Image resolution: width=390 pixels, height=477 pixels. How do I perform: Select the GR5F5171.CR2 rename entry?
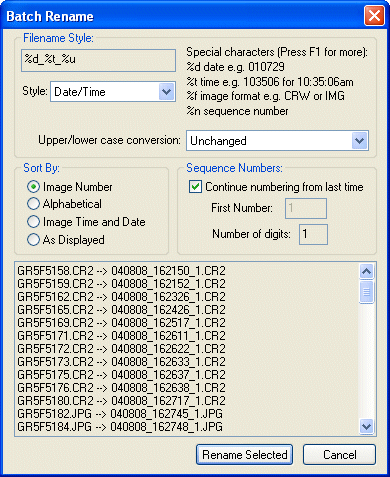coord(121,336)
